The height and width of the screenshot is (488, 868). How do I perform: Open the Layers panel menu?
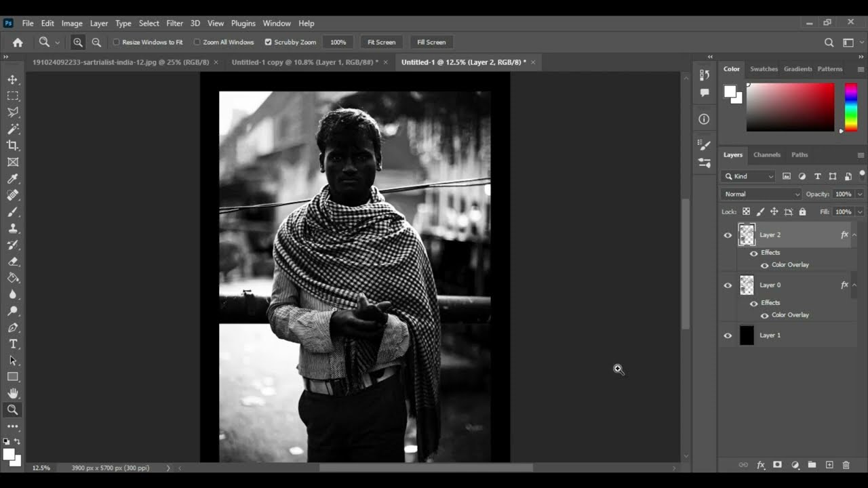pyautogui.click(x=861, y=155)
